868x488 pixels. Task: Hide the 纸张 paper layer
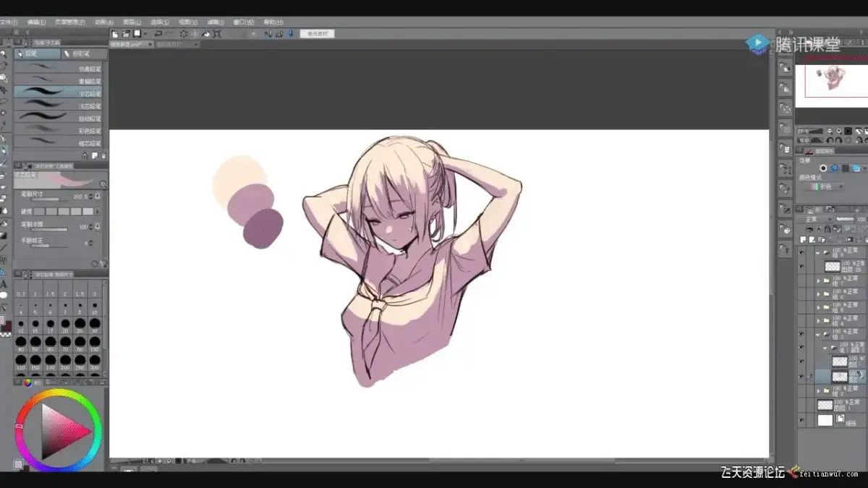801,419
